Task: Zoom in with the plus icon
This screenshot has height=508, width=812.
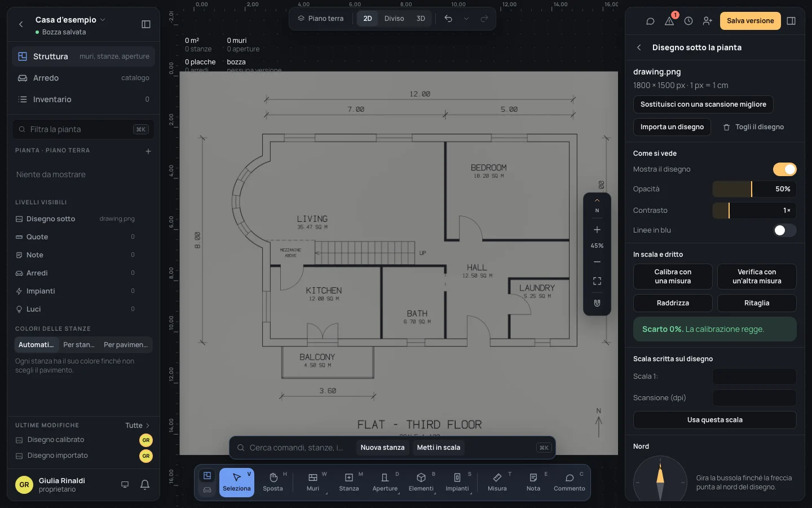Action: click(597, 230)
